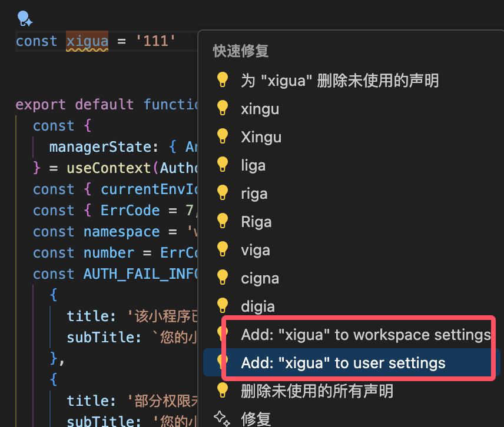Click the lightbulb icon beside "xingu"
504x427 pixels.
coord(223,108)
